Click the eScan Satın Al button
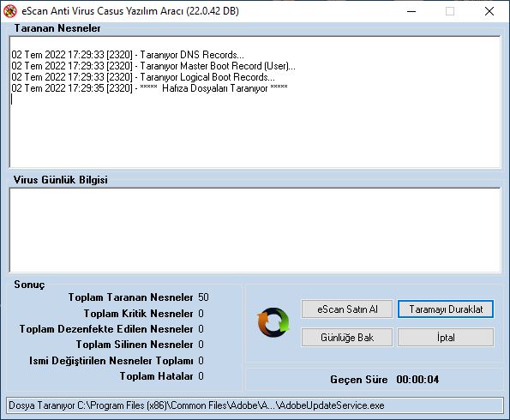510x420 pixels. point(347,309)
